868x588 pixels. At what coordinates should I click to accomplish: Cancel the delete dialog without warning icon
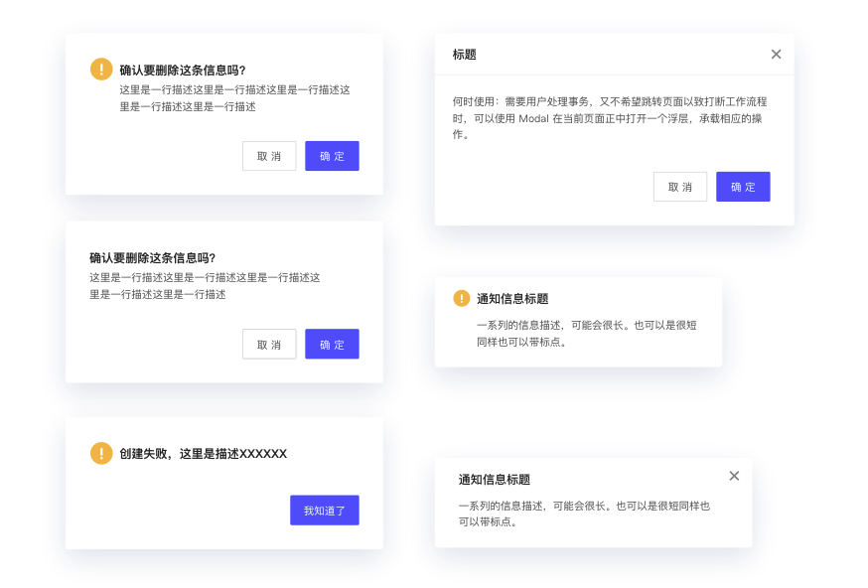pyautogui.click(x=269, y=344)
